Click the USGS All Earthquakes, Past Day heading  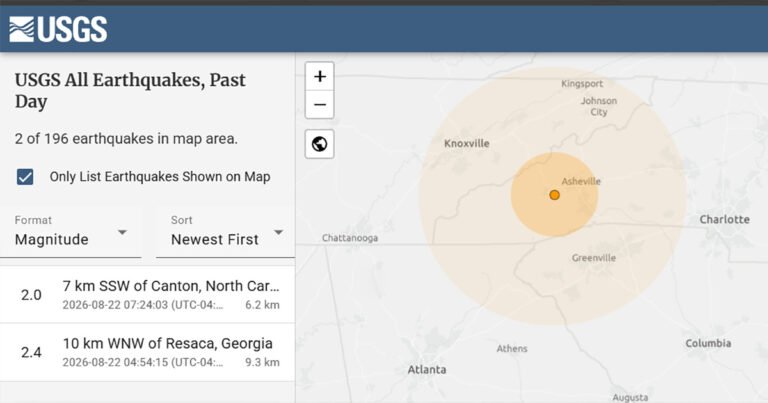[x=130, y=91]
